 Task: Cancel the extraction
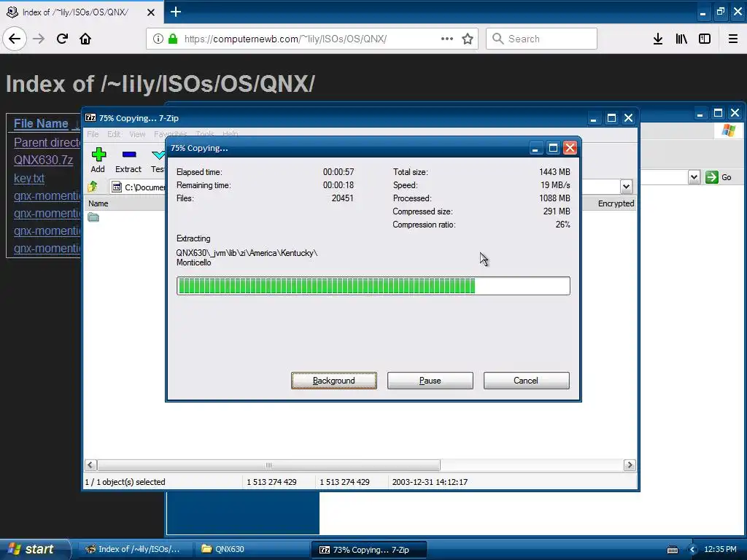coord(527,381)
